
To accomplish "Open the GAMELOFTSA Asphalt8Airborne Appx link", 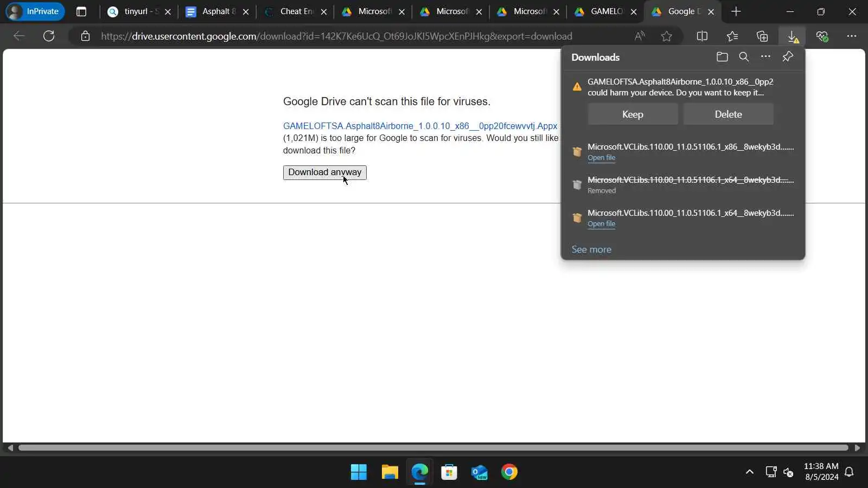I will pos(420,126).
